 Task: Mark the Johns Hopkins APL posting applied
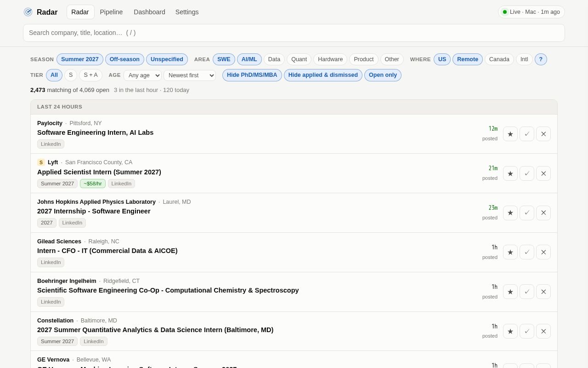[x=527, y=213]
